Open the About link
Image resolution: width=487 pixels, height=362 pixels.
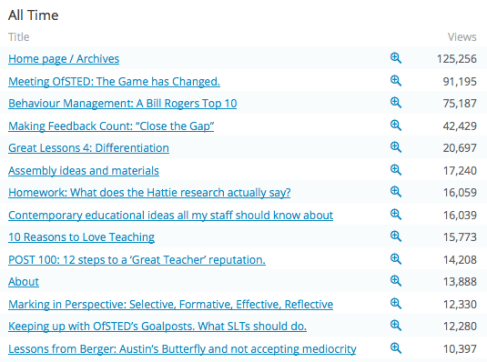pyautogui.click(x=24, y=282)
